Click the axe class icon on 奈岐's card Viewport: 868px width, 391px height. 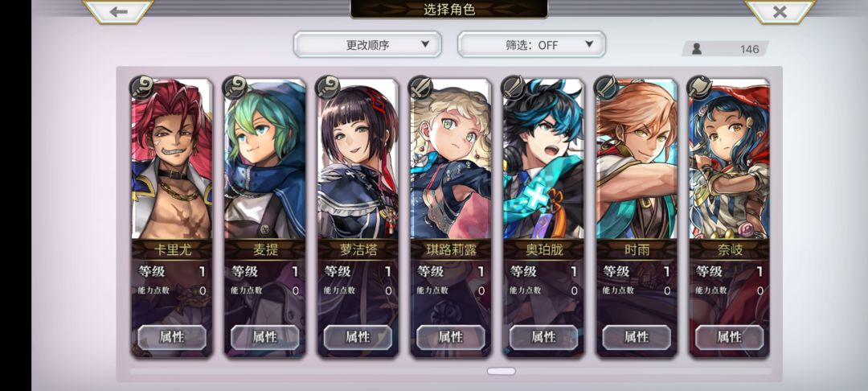[699, 88]
